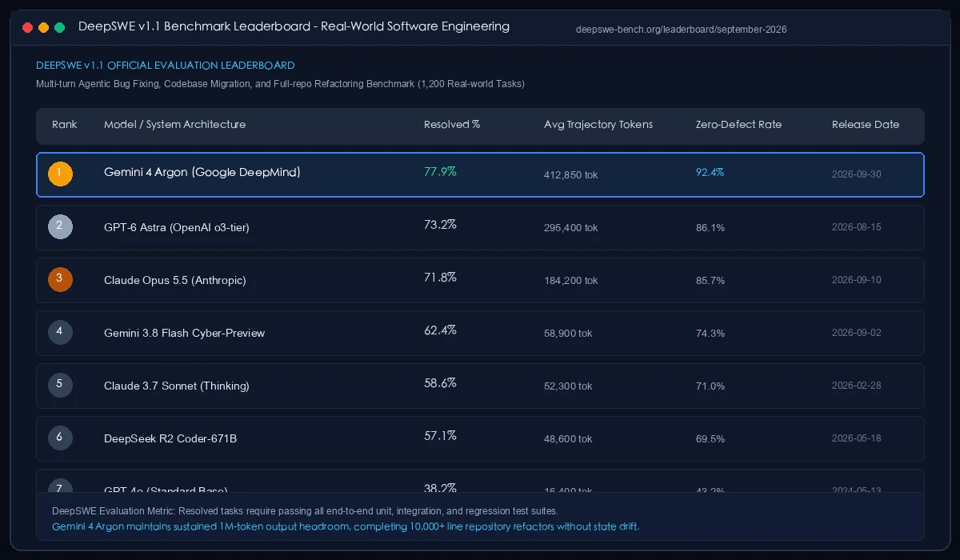Click the 77.9% resolved score
Viewport: 960px width, 560px height.
pyautogui.click(x=440, y=172)
